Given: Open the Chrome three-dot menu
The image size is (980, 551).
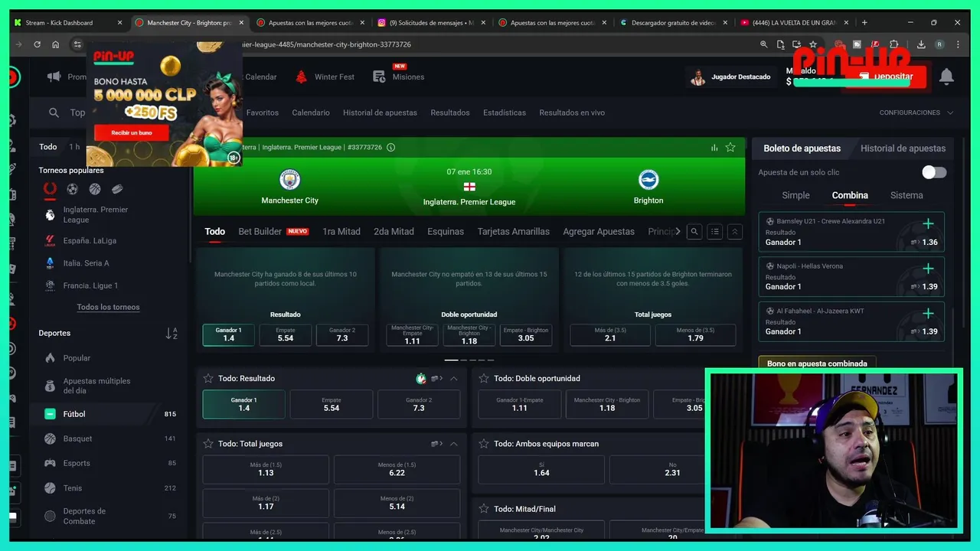Looking at the screenshot, I should 957,44.
